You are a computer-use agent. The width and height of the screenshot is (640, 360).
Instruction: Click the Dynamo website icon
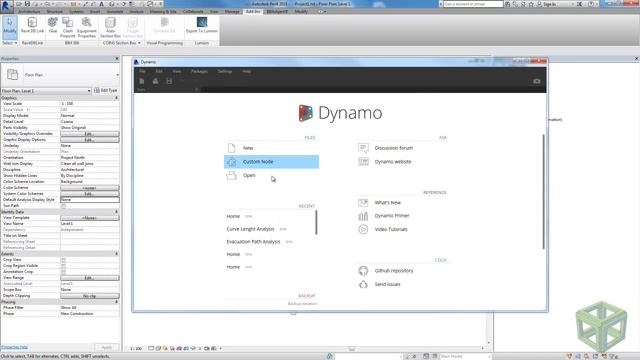click(x=363, y=162)
